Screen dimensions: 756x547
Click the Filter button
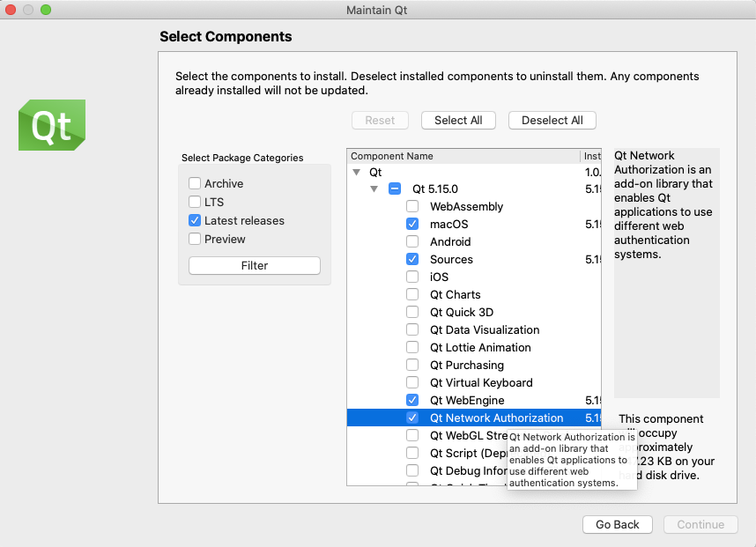point(254,265)
